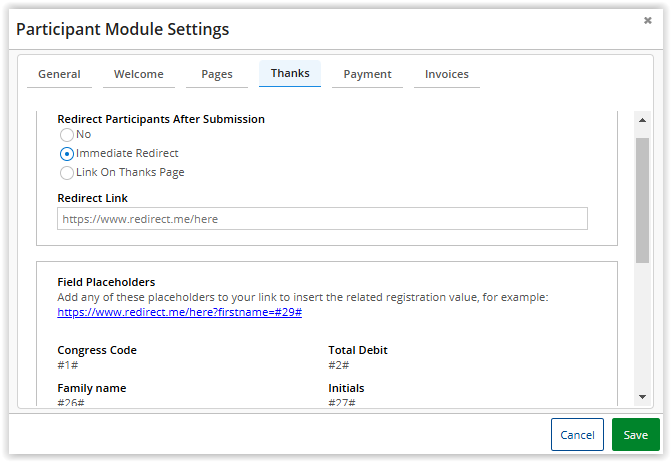
Task: Click the Initials label
Action: (x=346, y=388)
